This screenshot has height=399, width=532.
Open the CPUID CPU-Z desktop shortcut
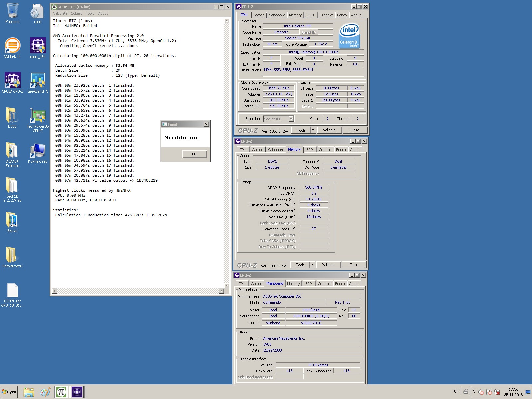point(12,83)
